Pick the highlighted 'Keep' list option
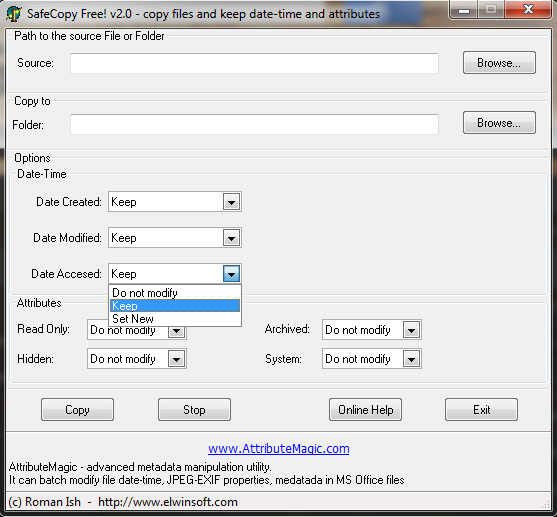 (x=175, y=306)
